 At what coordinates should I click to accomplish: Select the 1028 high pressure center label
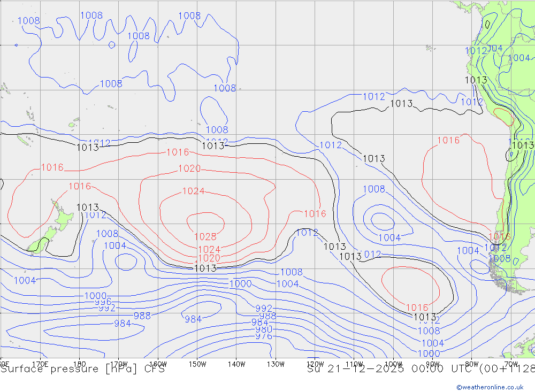[x=205, y=237]
